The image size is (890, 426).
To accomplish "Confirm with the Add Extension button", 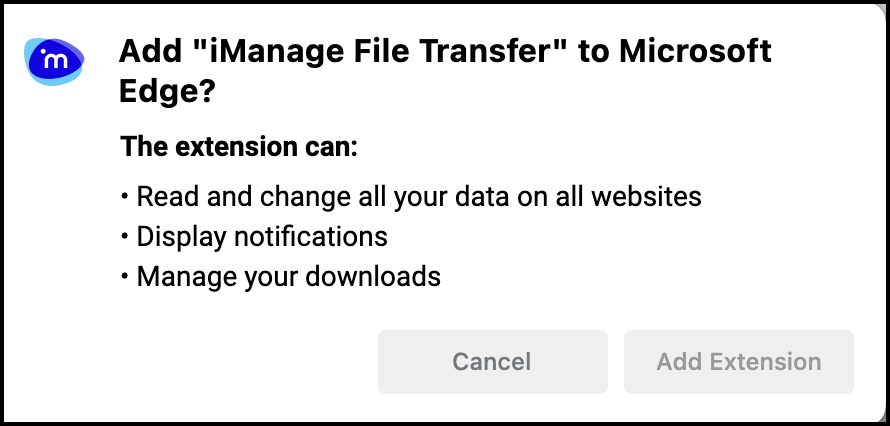I will [738, 361].
